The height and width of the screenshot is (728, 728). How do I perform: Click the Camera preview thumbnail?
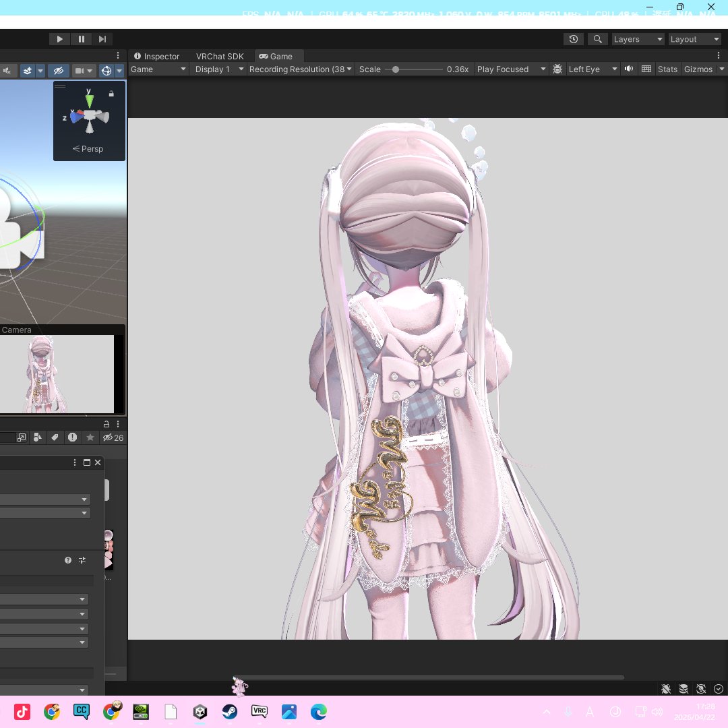click(x=57, y=373)
